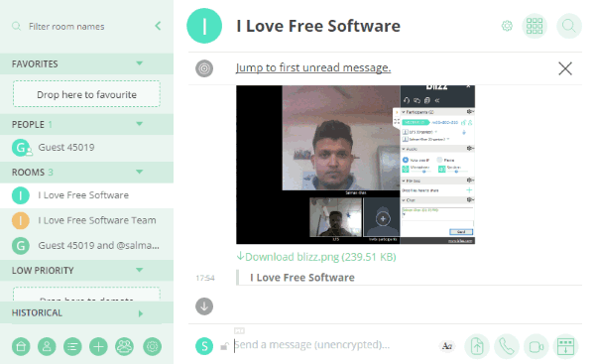The height and width of the screenshot is (364, 595).
Task: Click the read marker target icon
Action: [204, 68]
